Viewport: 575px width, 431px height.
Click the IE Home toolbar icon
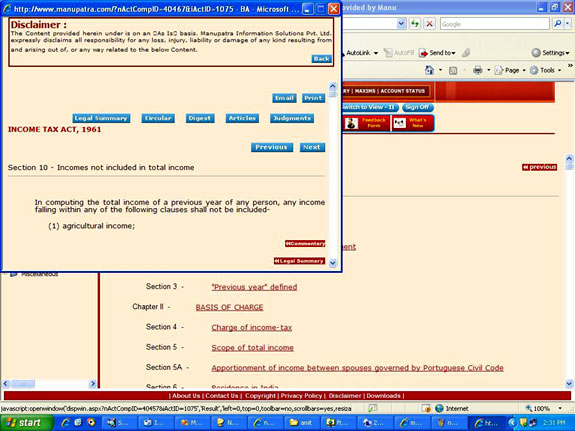[429, 70]
